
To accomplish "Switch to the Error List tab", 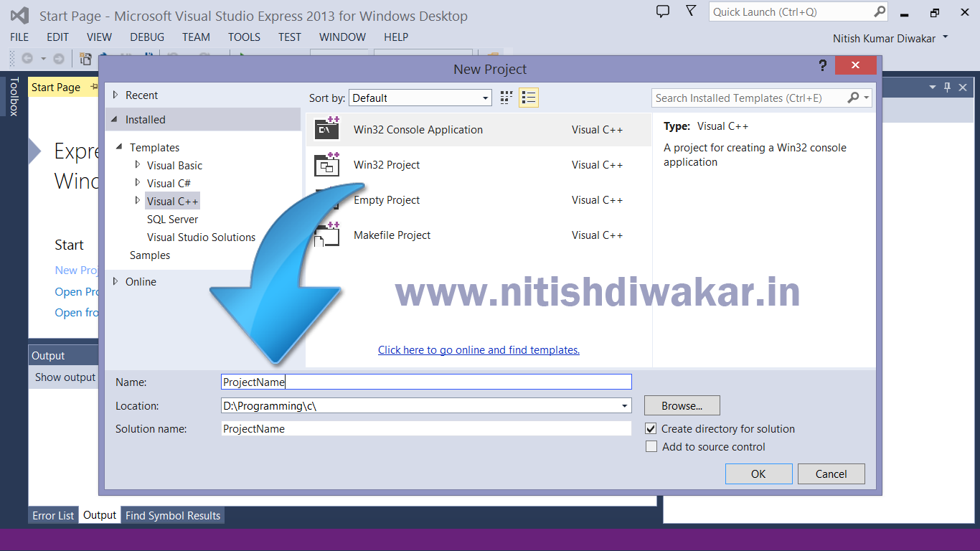I will pyautogui.click(x=53, y=515).
